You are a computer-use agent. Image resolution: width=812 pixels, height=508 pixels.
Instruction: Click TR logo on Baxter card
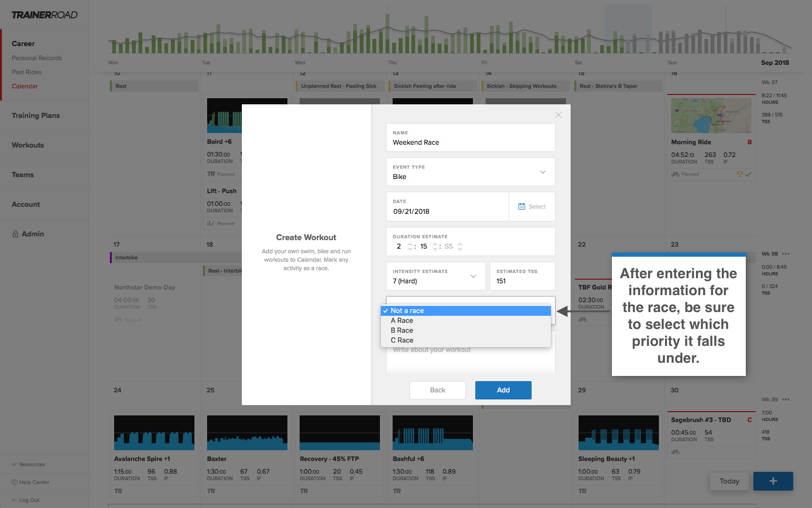point(211,491)
